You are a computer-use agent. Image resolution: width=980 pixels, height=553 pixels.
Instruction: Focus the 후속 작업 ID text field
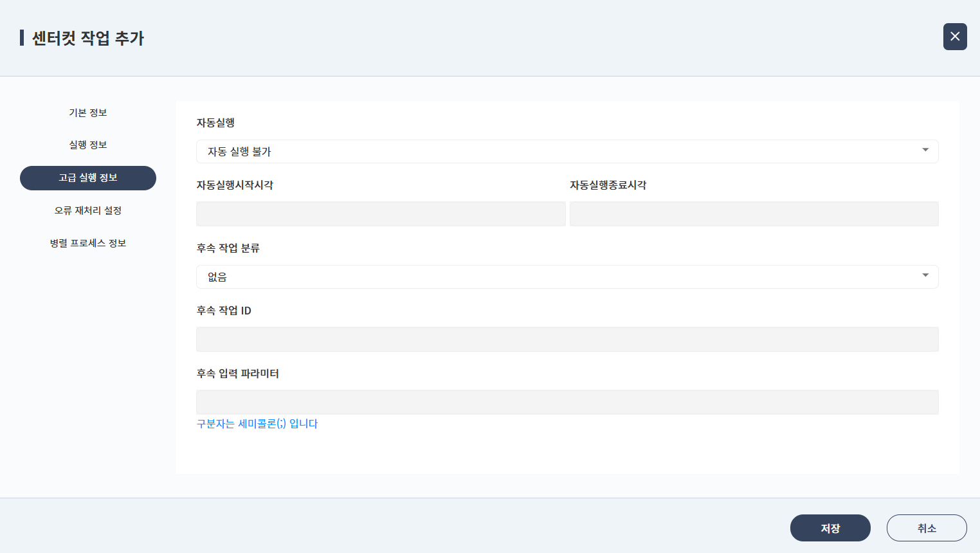(567, 340)
